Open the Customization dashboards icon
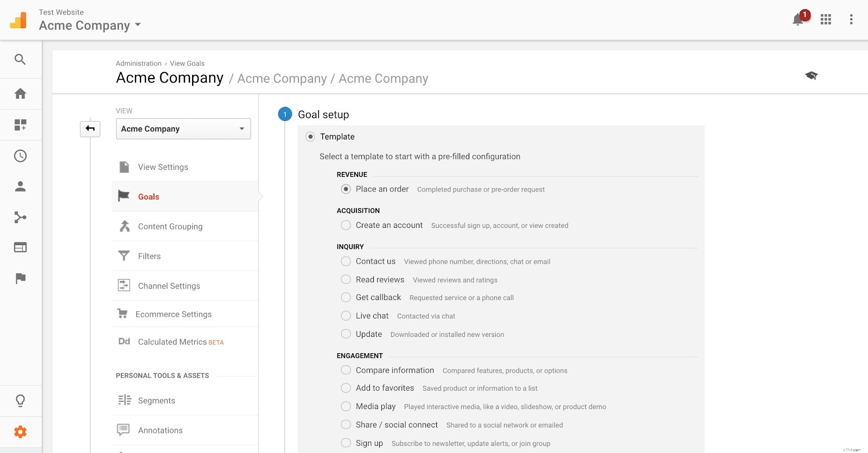Screen dimensions: 868x453 point(20,125)
